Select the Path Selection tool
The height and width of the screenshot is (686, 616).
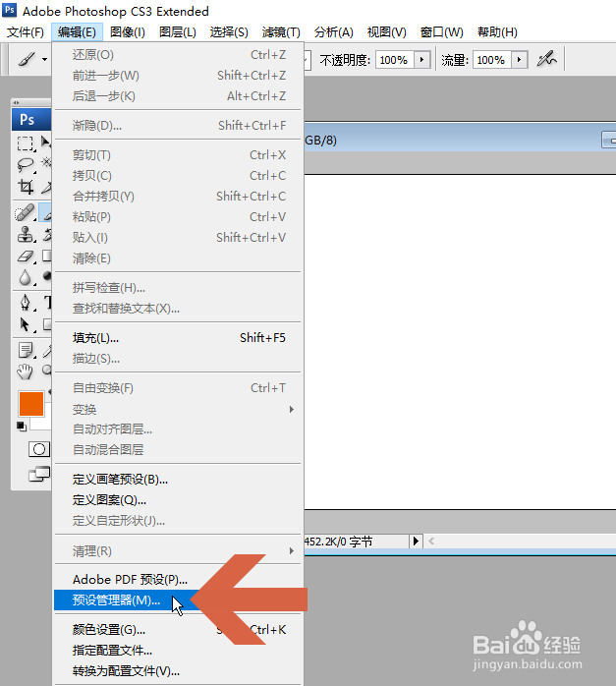(25, 324)
